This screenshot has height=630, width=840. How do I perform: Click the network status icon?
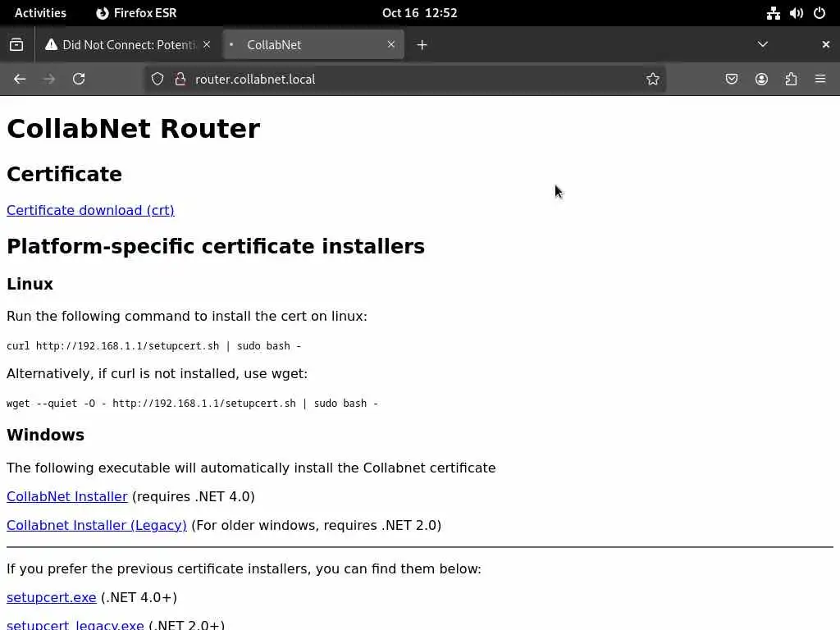tap(773, 13)
